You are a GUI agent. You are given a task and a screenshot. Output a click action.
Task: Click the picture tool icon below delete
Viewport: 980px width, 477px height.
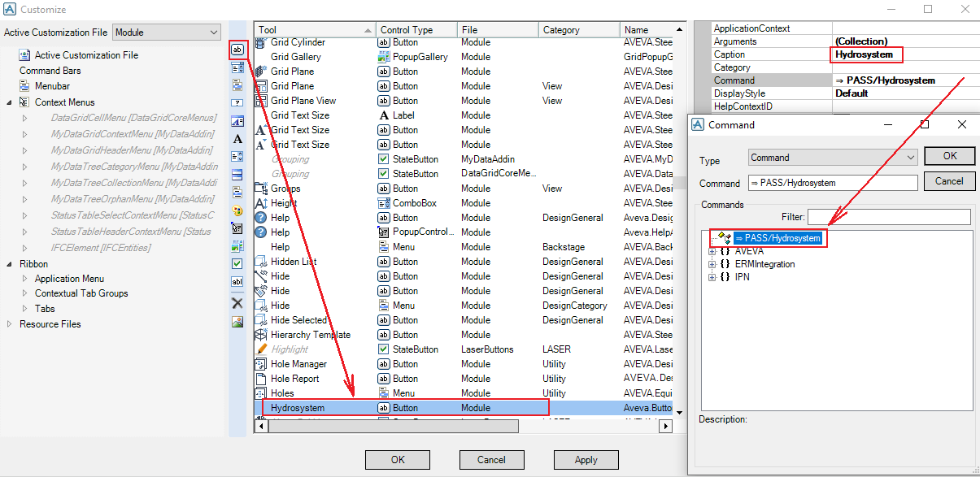coord(237,322)
